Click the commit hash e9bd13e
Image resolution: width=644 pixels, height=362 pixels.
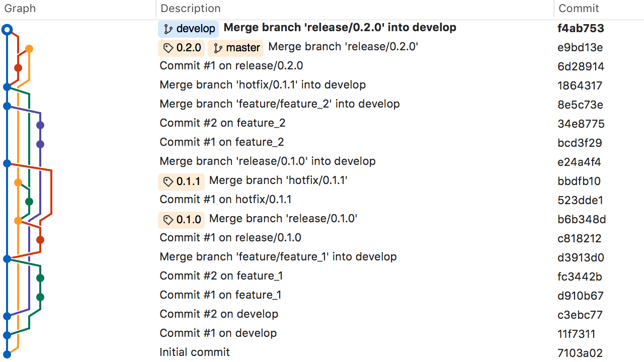580,47
